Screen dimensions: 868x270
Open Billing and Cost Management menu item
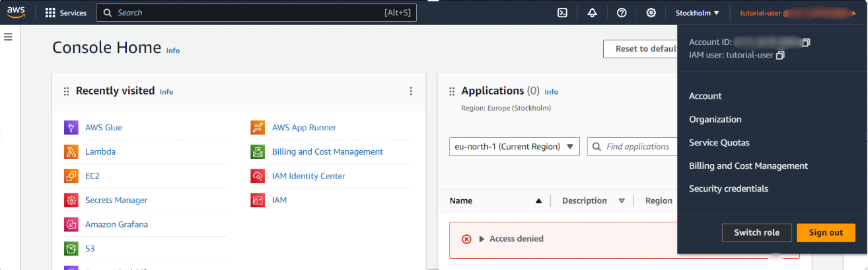[x=748, y=165]
